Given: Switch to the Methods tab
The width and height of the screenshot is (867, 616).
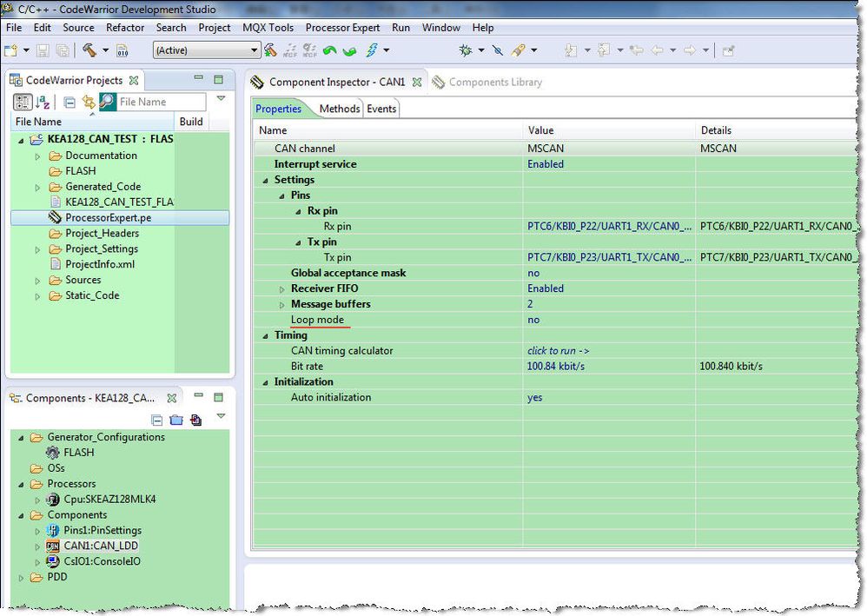Looking at the screenshot, I should pyautogui.click(x=339, y=109).
